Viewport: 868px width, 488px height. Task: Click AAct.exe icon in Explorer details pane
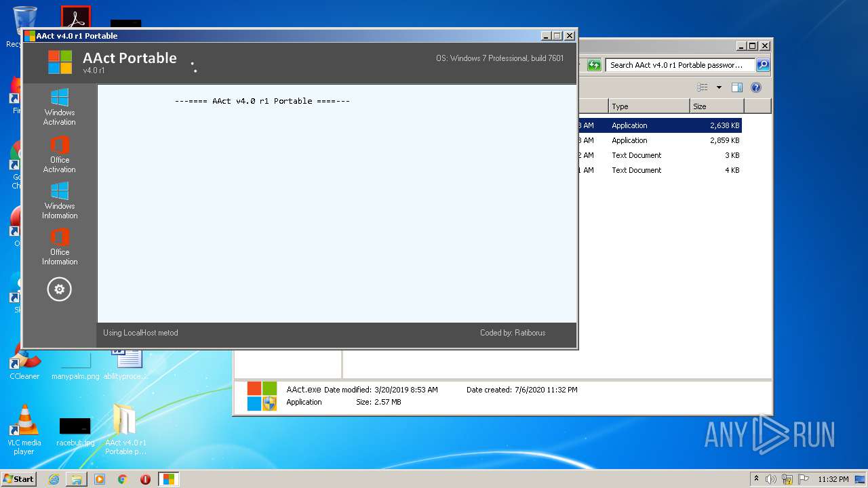pos(262,396)
